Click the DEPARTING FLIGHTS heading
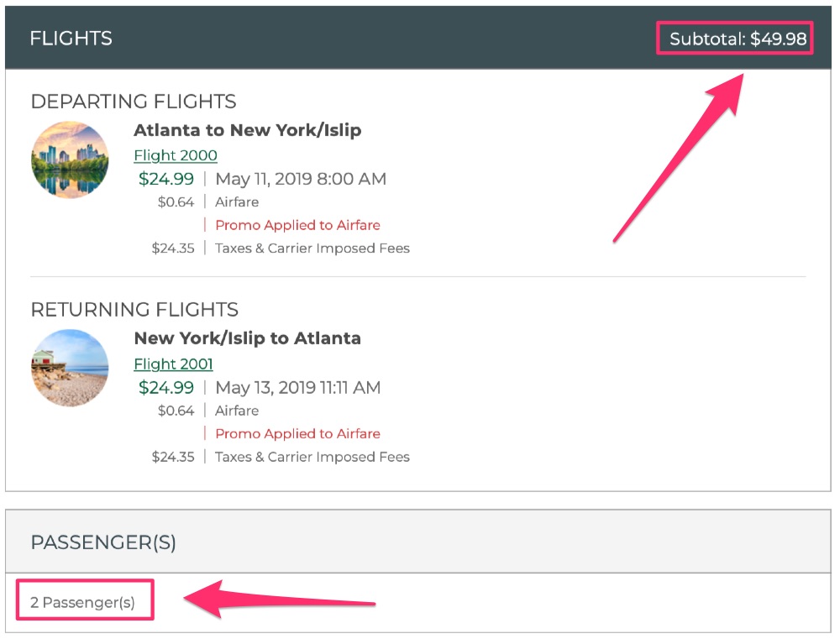Viewport: 840px width, 639px height. click(134, 102)
